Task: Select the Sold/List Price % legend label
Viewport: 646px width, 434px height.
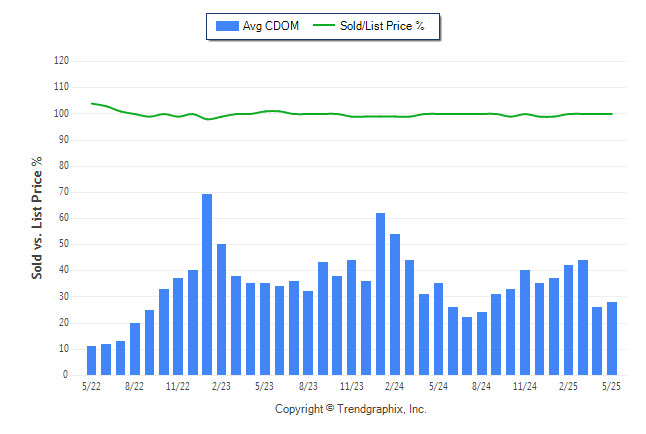Action: tap(382, 26)
